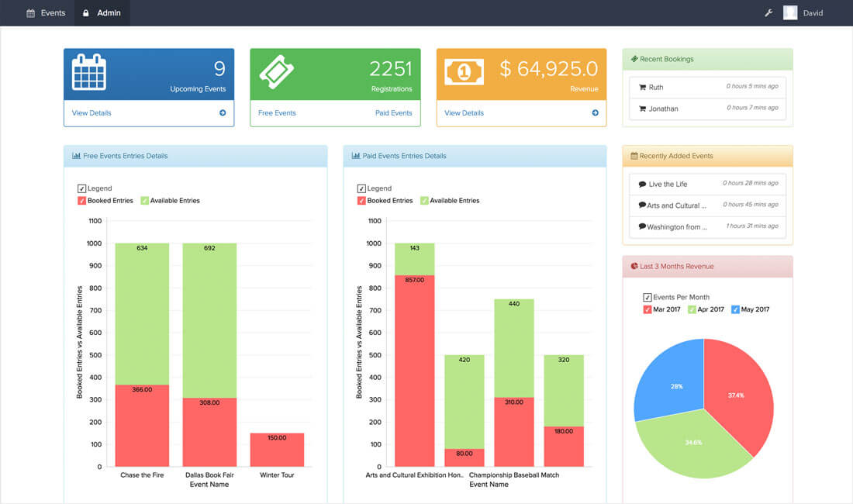
Task: Click the calendar icon on Upcoming Events card
Action: coord(88,71)
